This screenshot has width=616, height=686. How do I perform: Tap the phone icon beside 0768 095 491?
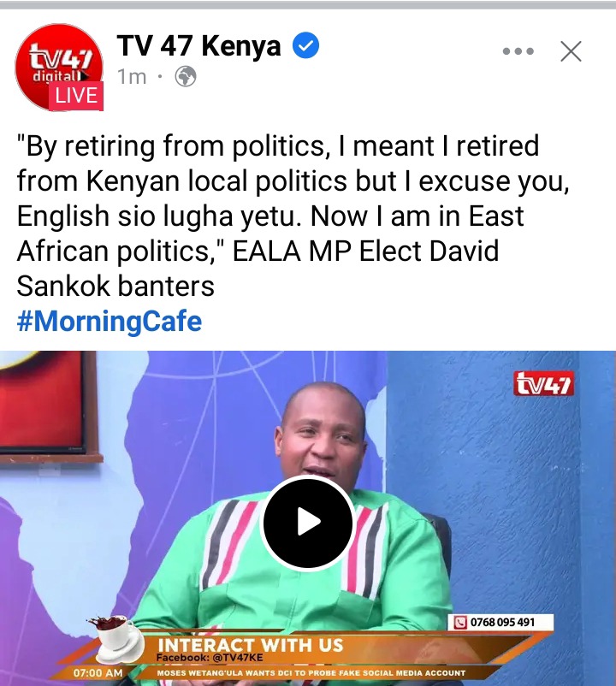[459, 622]
